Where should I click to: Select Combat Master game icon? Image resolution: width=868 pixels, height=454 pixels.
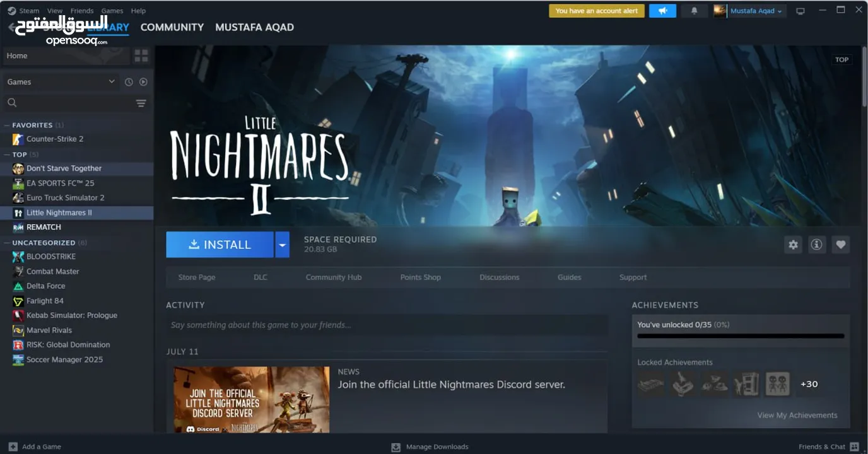(x=18, y=271)
